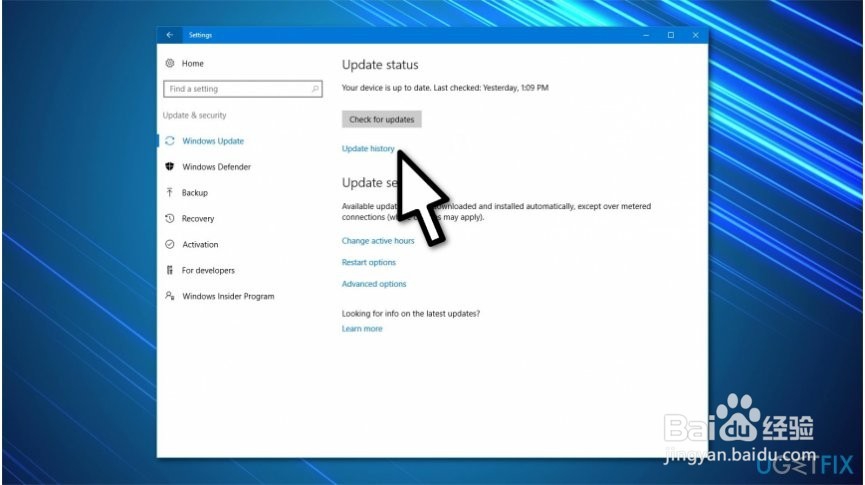Maximize the Settings window
The height and width of the screenshot is (485, 865).
(x=671, y=35)
